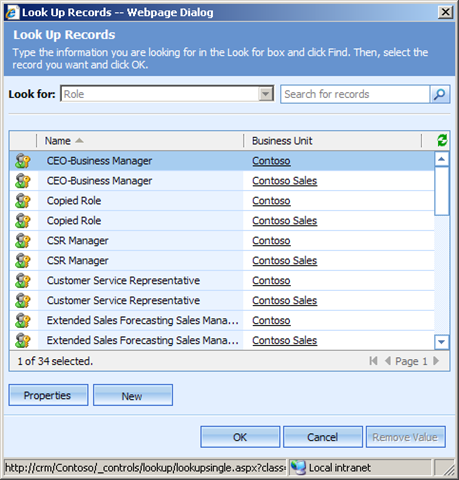Click the New button
Image resolution: width=459 pixels, height=480 pixels.
click(133, 395)
